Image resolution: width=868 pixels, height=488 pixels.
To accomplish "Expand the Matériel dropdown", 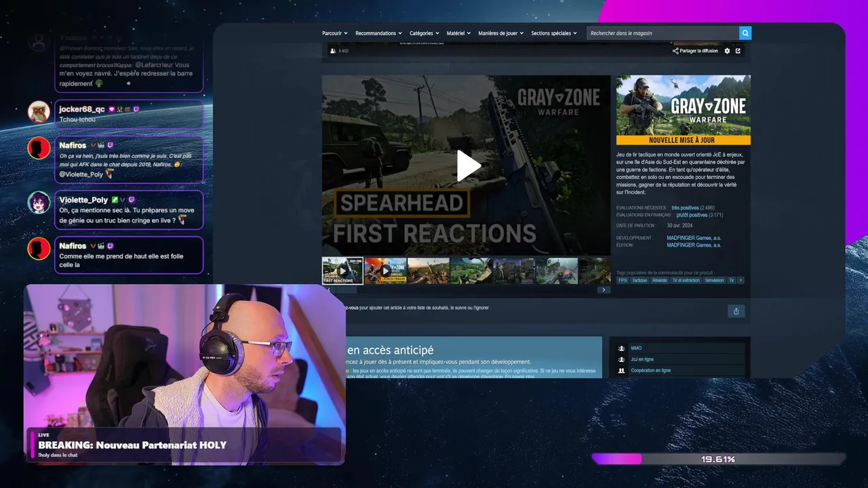I will 459,33.
